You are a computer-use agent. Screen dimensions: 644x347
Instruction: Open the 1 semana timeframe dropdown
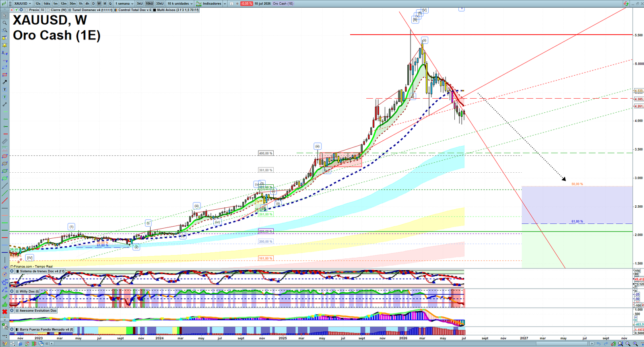[x=124, y=4]
